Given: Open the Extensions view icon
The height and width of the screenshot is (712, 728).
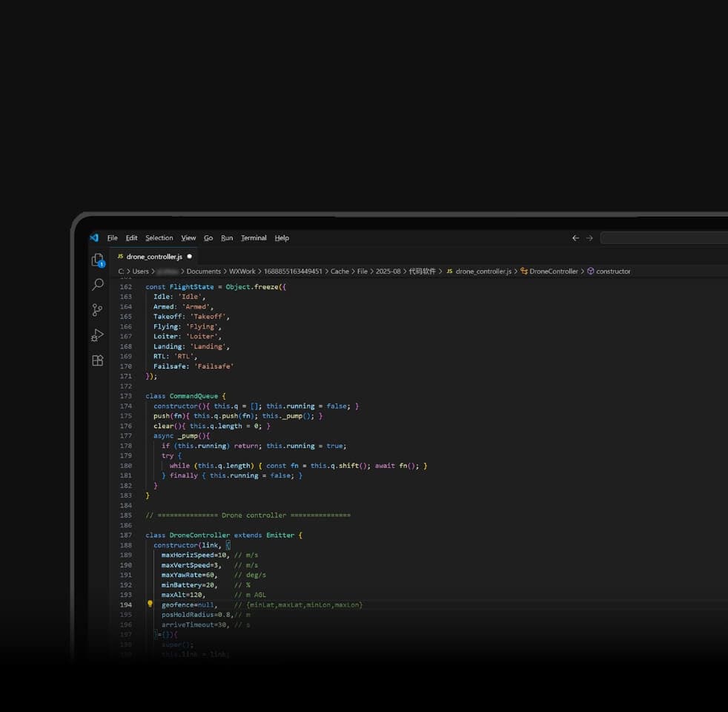Looking at the screenshot, I should pyautogui.click(x=98, y=360).
